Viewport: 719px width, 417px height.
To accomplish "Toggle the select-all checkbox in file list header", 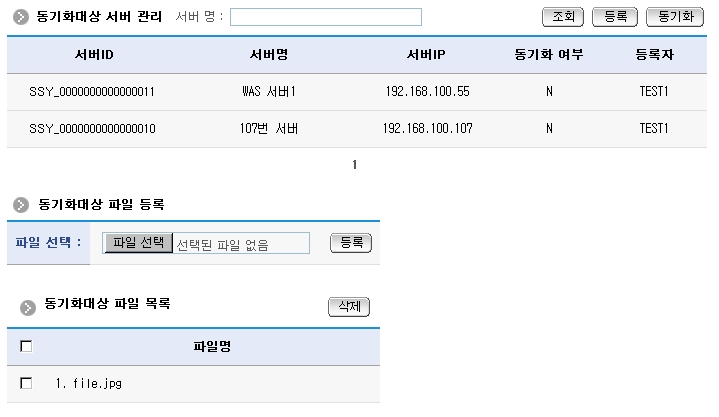I will pos(27,346).
